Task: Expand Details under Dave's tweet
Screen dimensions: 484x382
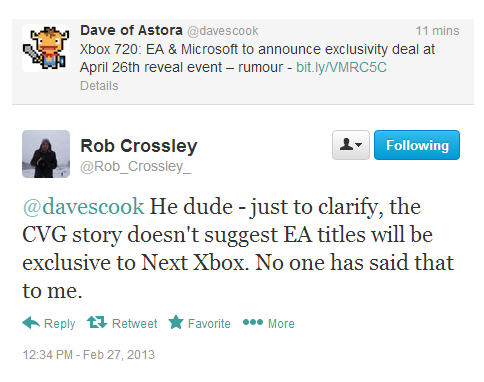Action: (x=99, y=86)
